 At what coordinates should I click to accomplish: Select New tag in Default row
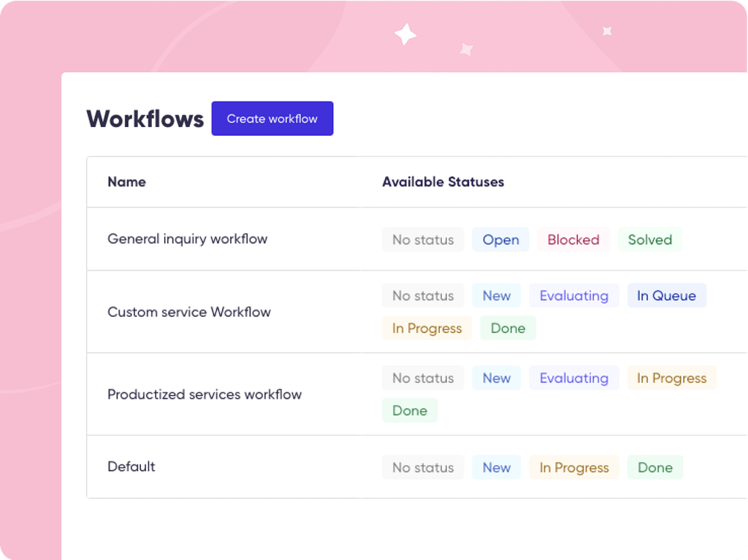coord(496,467)
